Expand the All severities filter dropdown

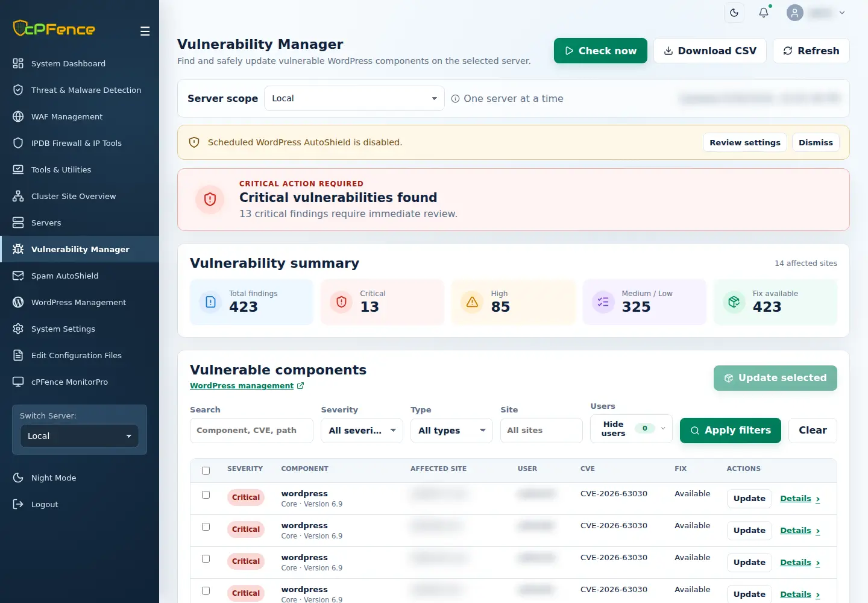point(362,431)
